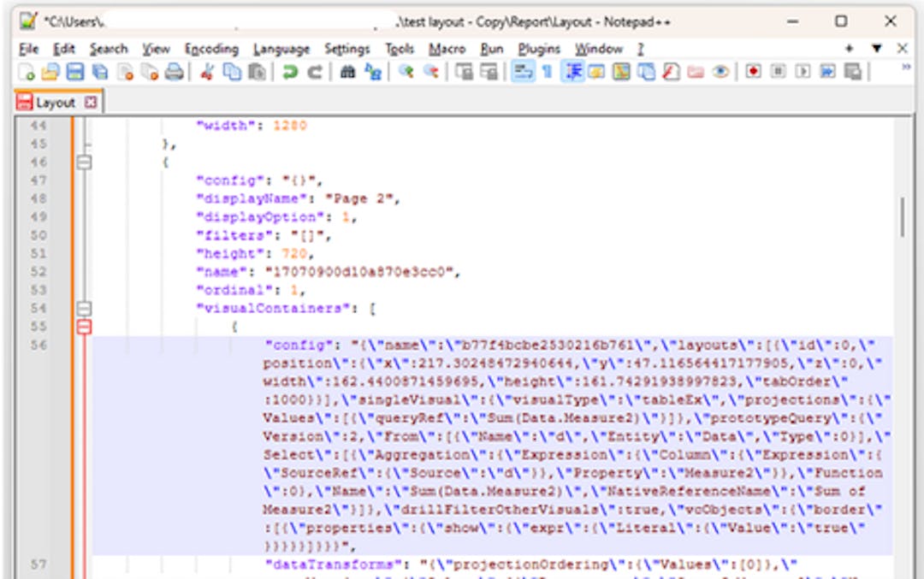
Task: Open the Function List panel icon
Action: point(672,72)
